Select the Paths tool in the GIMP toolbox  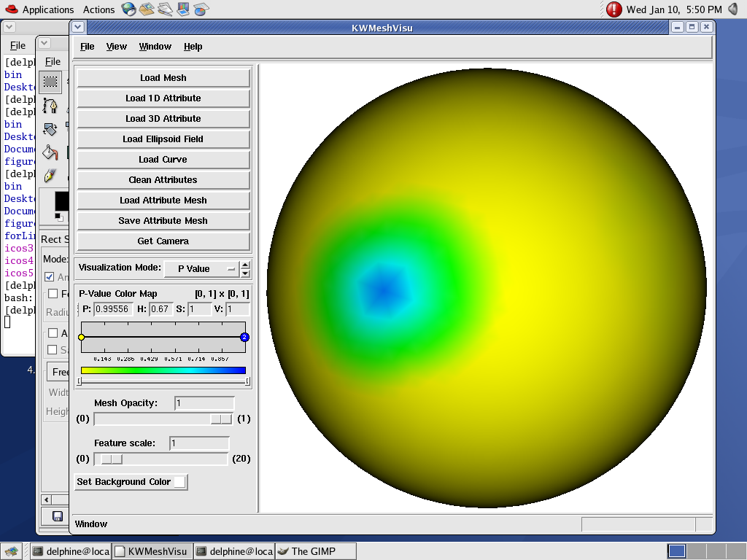(50, 106)
